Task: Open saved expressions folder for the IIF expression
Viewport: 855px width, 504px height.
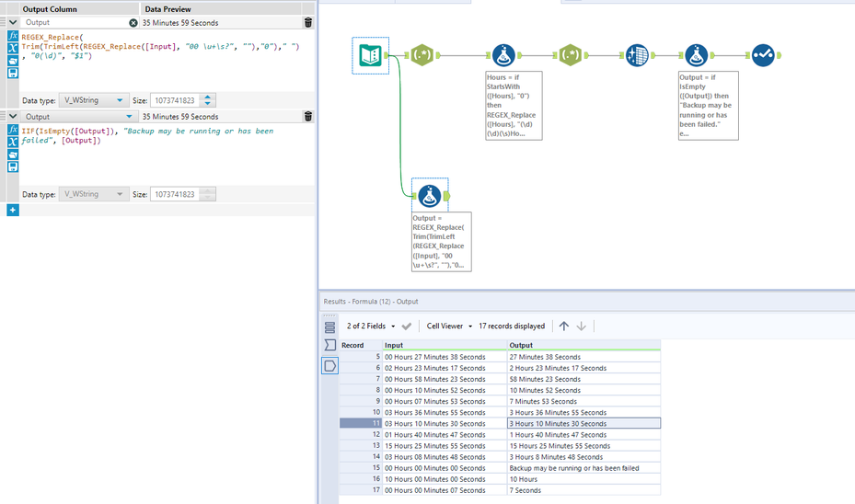Action: click(x=13, y=155)
